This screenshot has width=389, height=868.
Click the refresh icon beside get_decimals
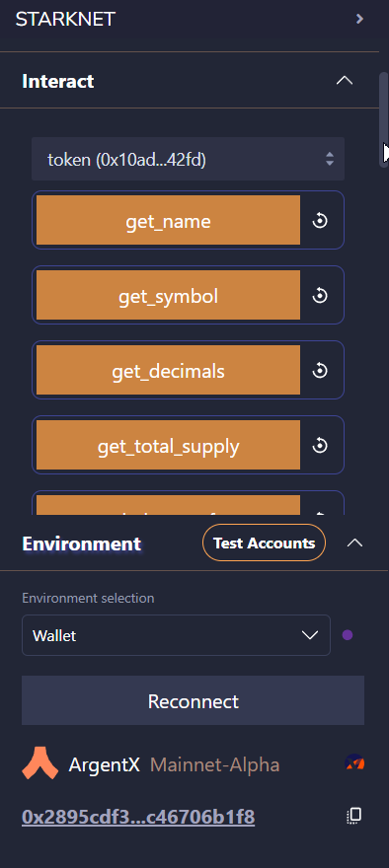pos(320,370)
